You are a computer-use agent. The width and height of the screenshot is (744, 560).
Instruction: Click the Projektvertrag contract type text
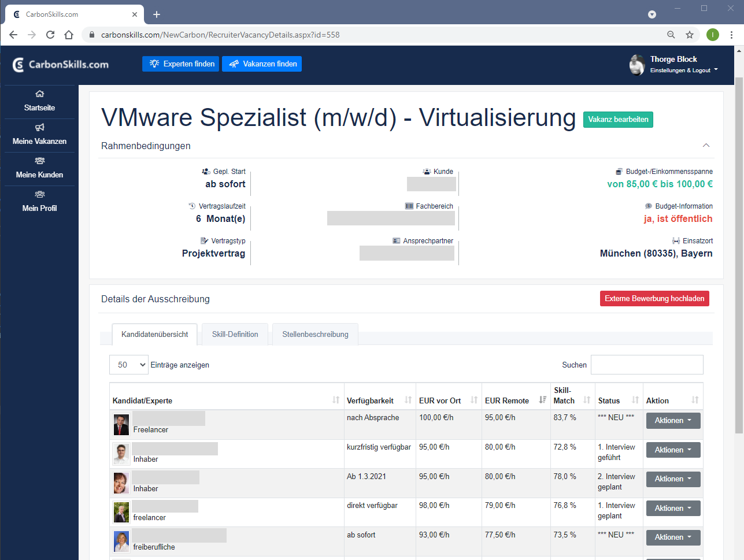pyautogui.click(x=213, y=253)
